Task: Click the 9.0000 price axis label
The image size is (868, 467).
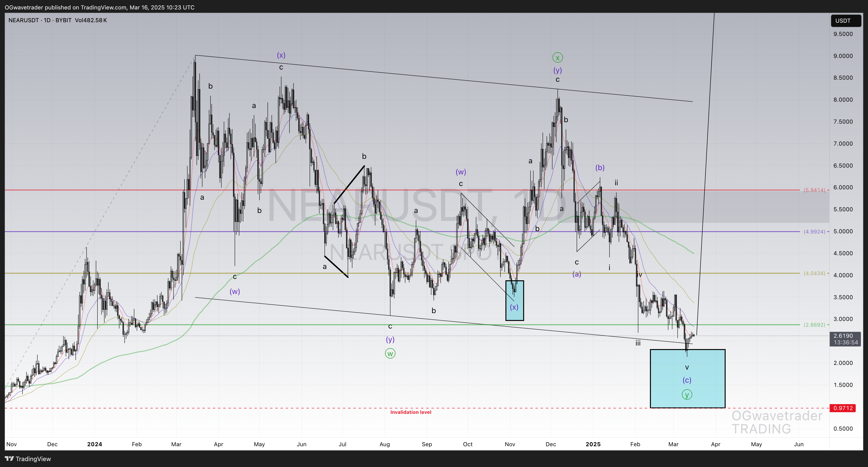Action: tap(843, 56)
